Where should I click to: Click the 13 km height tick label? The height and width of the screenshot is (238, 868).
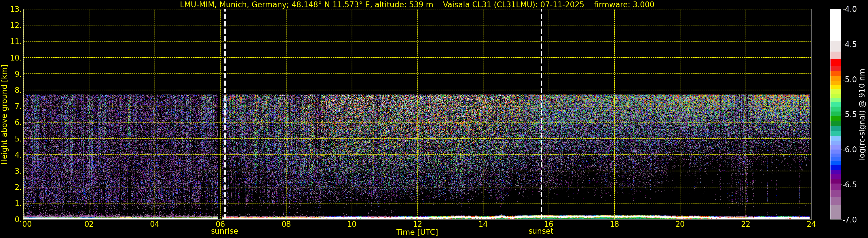point(15,10)
